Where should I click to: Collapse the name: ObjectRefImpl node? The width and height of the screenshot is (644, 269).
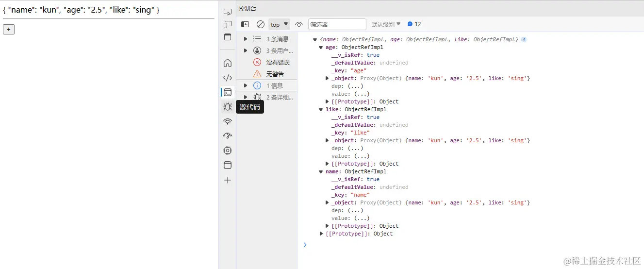(321, 171)
